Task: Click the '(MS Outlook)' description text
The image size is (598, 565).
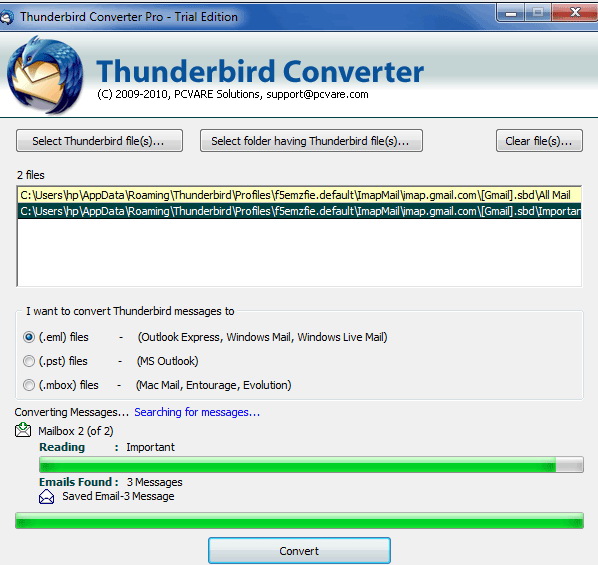Action: tap(167, 361)
